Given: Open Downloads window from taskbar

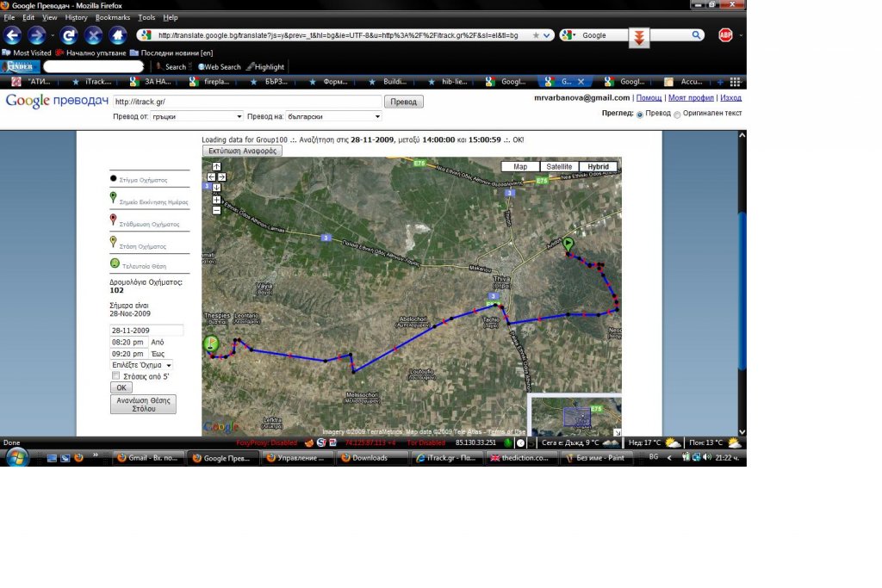Looking at the screenshot, I should point(372,458).
